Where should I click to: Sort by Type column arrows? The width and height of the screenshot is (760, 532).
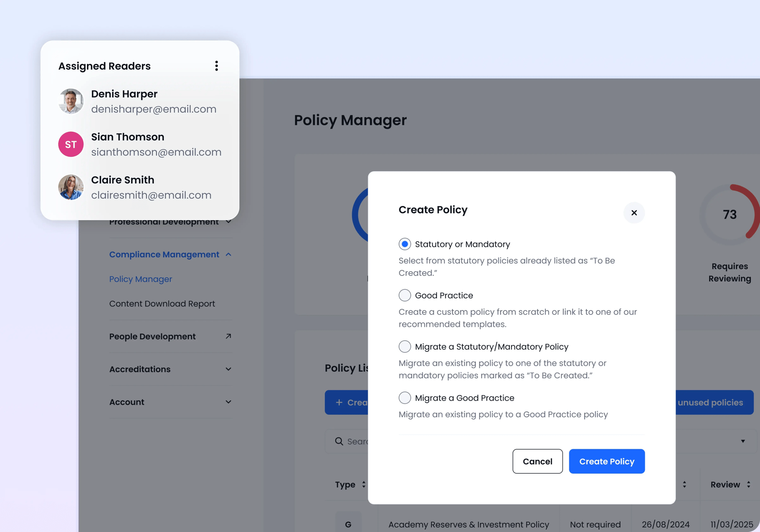click(x=364, y=485)
